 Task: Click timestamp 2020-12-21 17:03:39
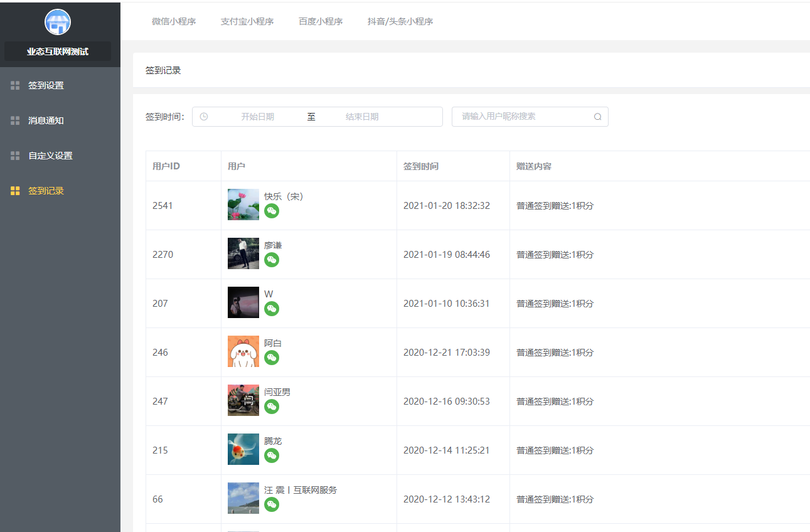447,352
